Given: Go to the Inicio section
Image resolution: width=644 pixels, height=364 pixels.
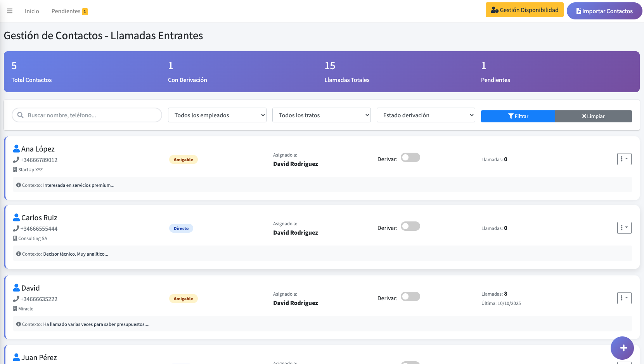Looking at the screenshot, I should (x=32, y=11).
